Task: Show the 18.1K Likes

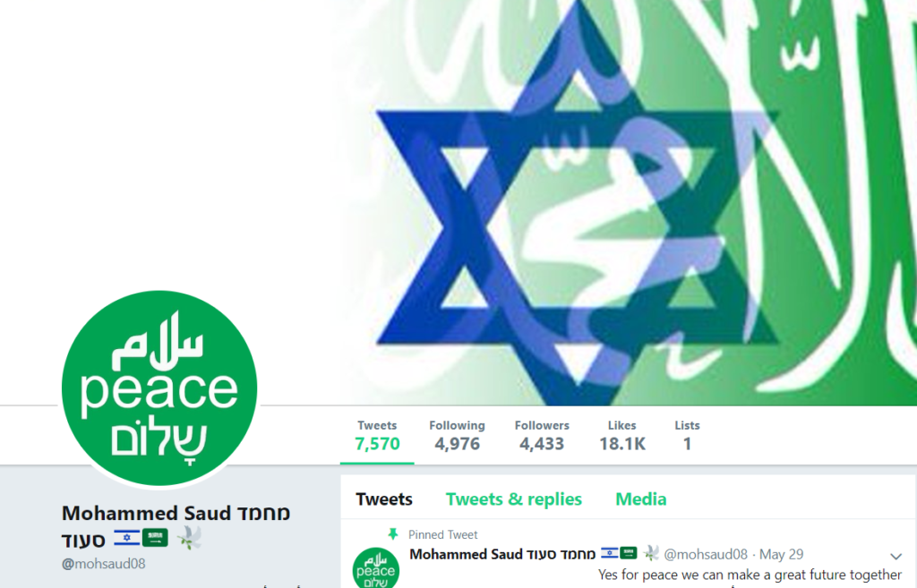Action: [622, 436]
